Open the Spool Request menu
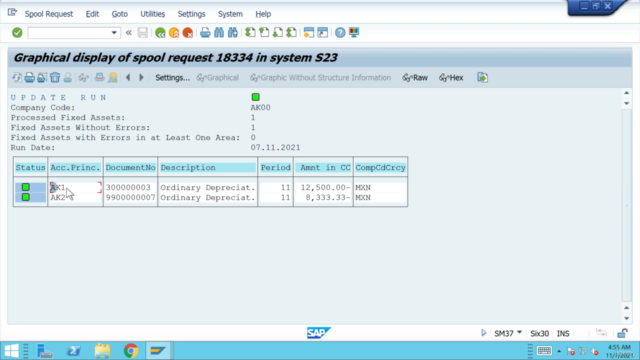Image resolution: width=640 pixels, height=360 pixels. click(49, 14)
